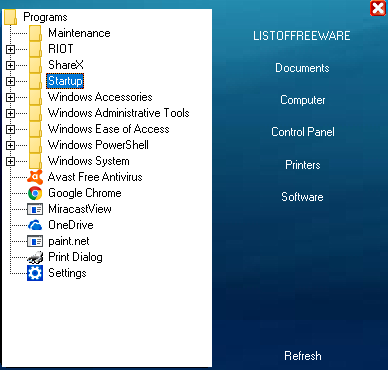
Task: Expand the Windows Accessories node
Action: point(10,97)
